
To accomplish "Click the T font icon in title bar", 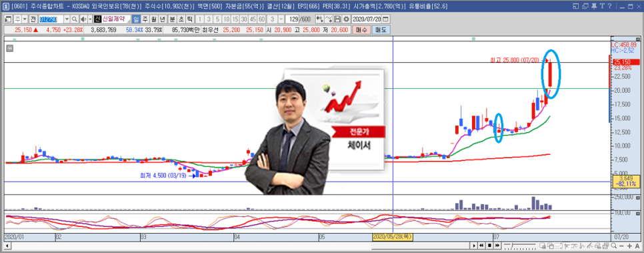I will click(602, 6).
